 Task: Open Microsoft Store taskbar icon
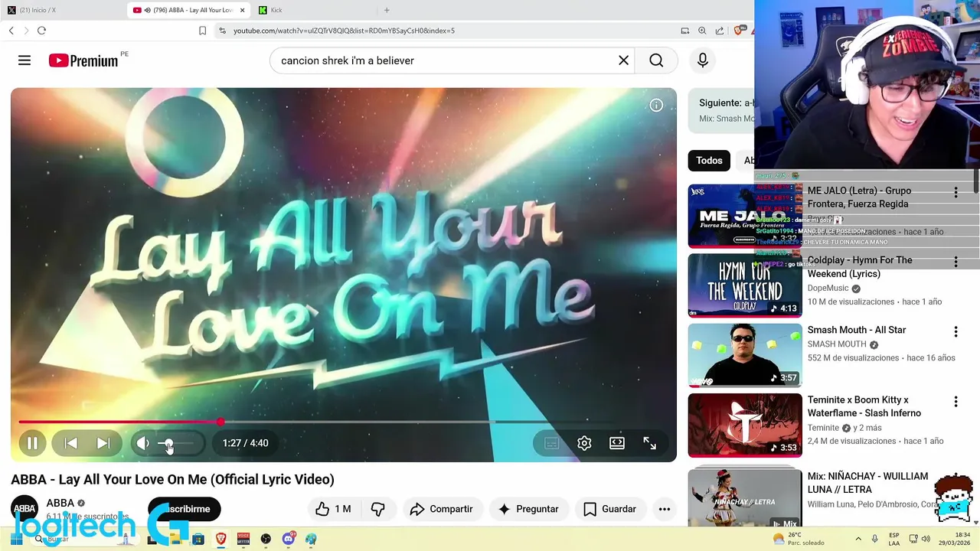pyautogui.click(x=198, y=539)
